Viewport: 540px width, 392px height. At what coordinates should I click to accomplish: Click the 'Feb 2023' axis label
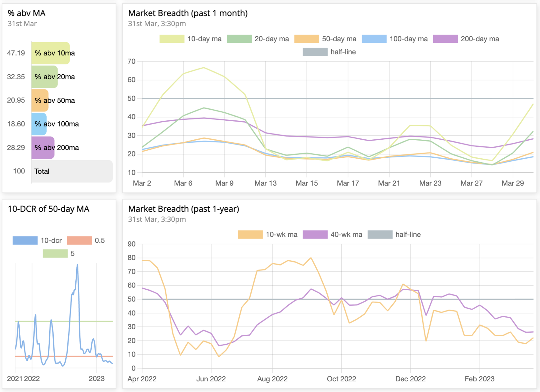click(480, 379)
